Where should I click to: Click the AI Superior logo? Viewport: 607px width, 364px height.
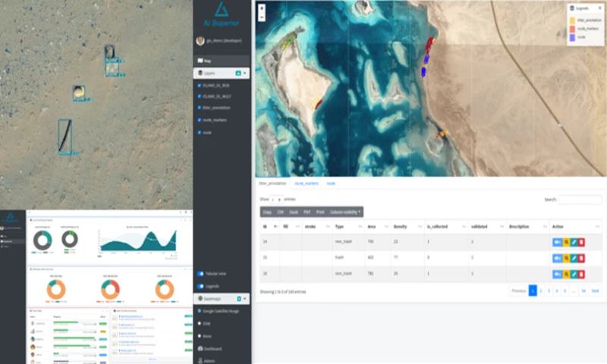[x=220, y=9]
